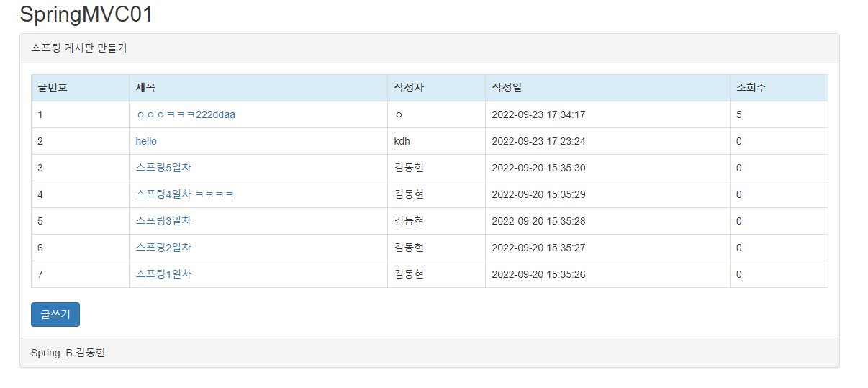The height and width of the screenshot is (388, 868).
Task: Open the 스프링5일차 post
Action: pyautogui.click(x=163, y=168)
